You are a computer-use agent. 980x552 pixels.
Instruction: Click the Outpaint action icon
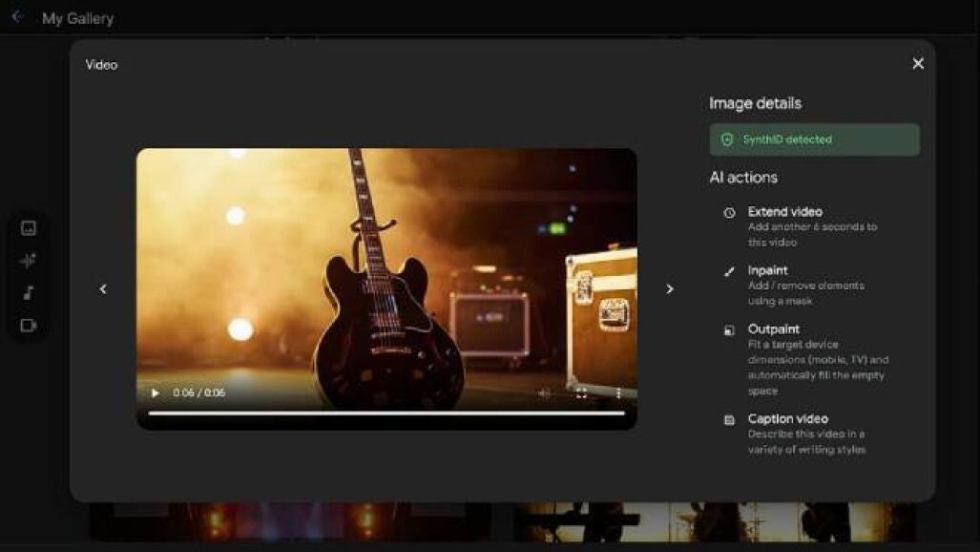(729, 330)
